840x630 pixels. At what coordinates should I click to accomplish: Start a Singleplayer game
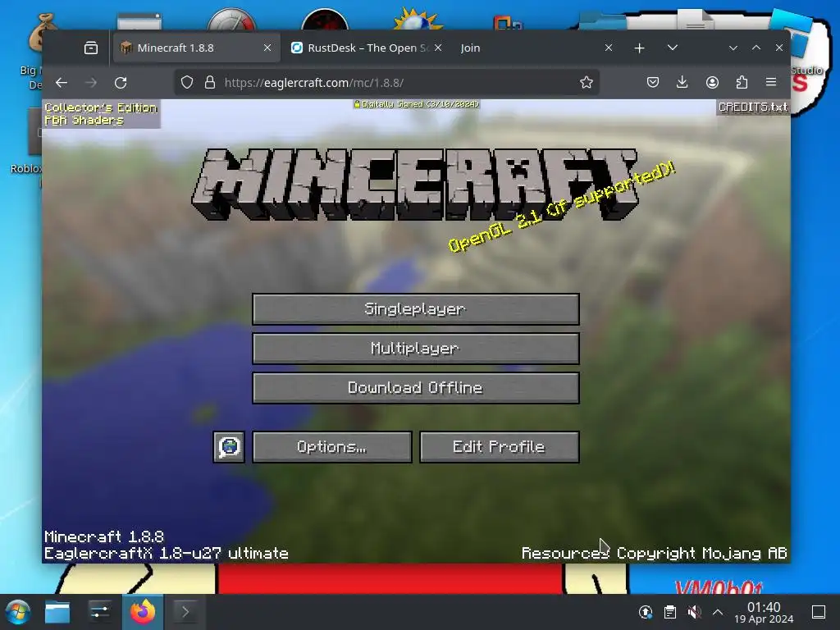416,309
